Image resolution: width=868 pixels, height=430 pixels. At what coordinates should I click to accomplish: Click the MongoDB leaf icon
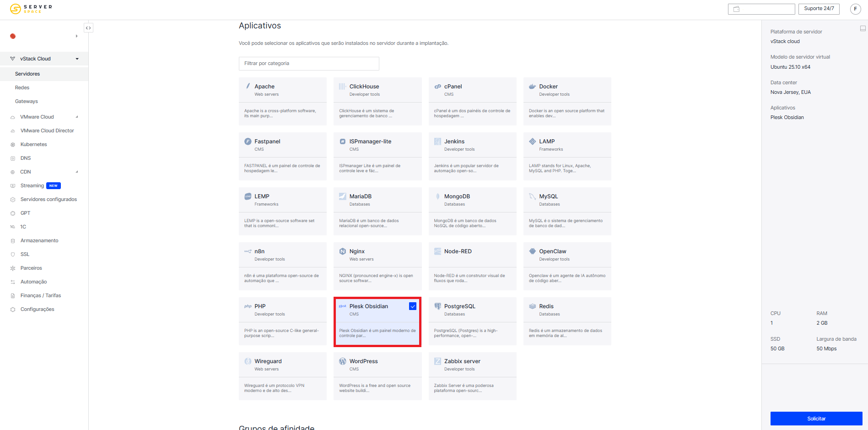click(437, 196)
